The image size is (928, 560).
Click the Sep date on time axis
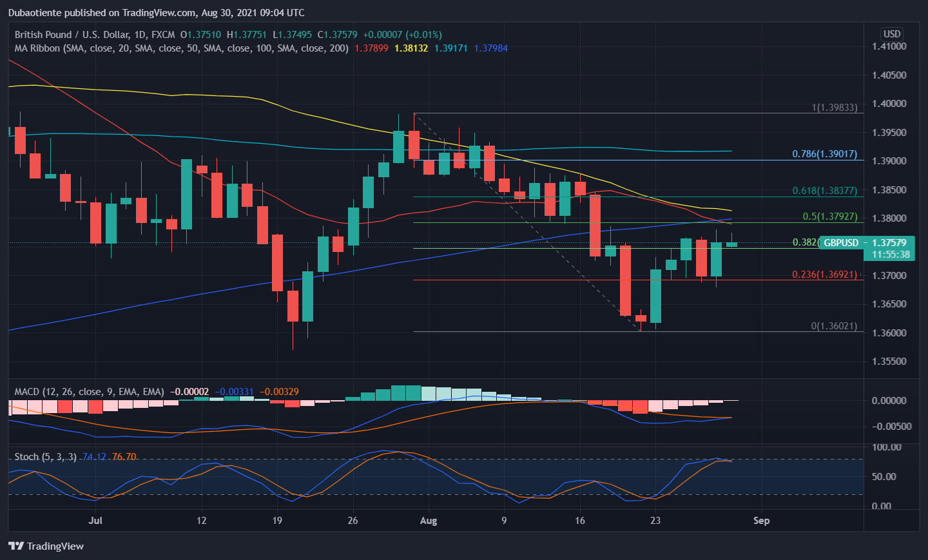point(762,521)
